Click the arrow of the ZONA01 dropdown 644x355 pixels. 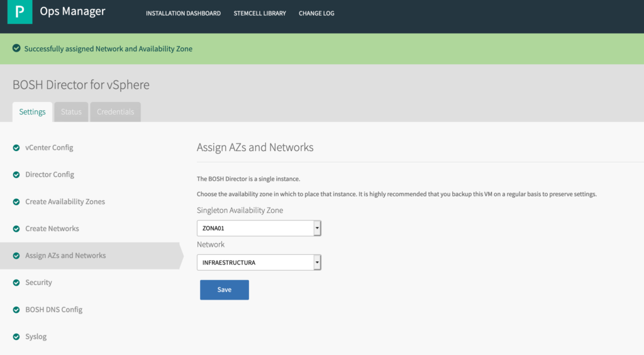click(317, 228)
